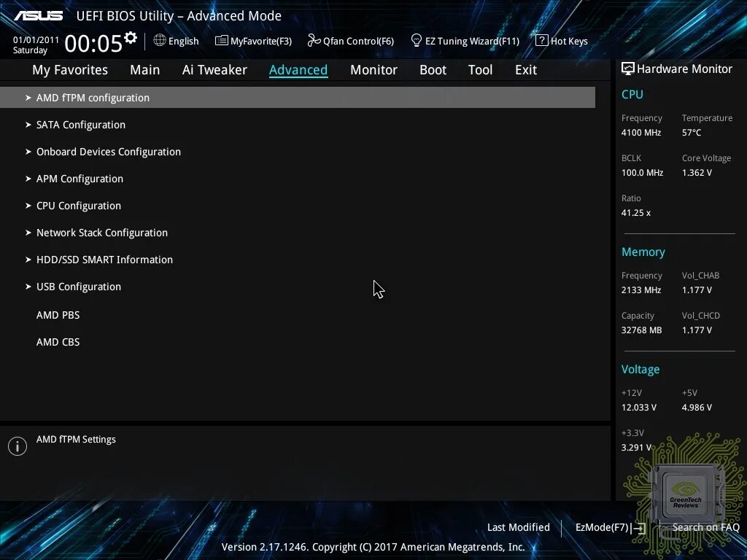
Task: Click the CPU frequency value 4100 MHz
Action: (x=640, y=133)
